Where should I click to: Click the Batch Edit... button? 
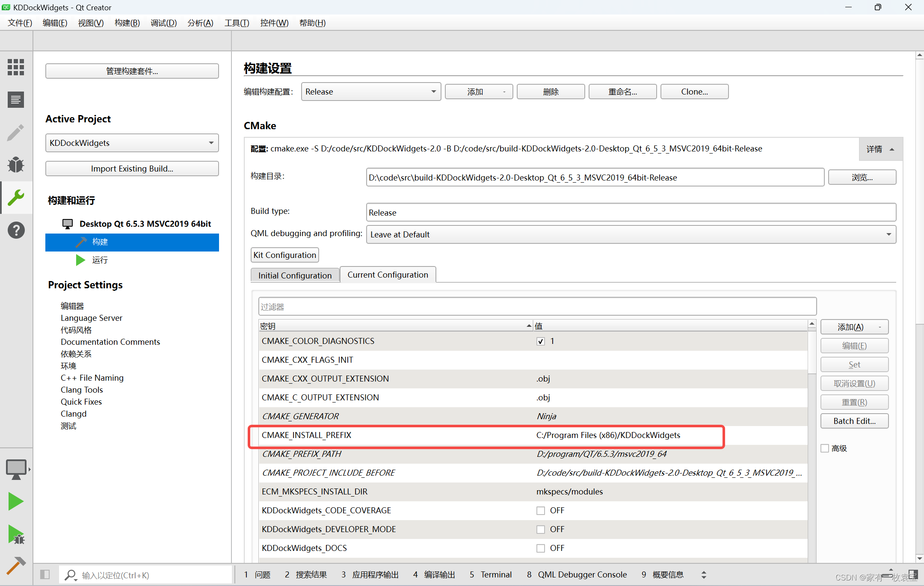tap(854, 421)
